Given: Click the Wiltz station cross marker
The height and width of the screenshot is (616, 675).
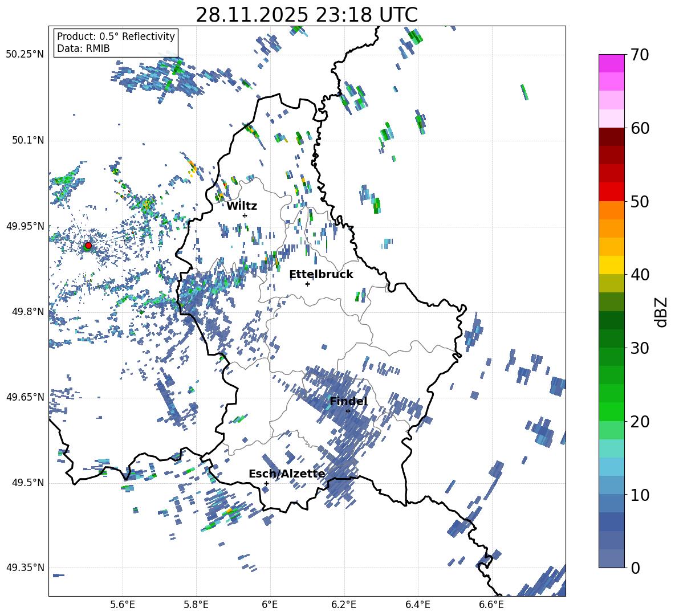Looking at the screenshot, I should [245, 215].
